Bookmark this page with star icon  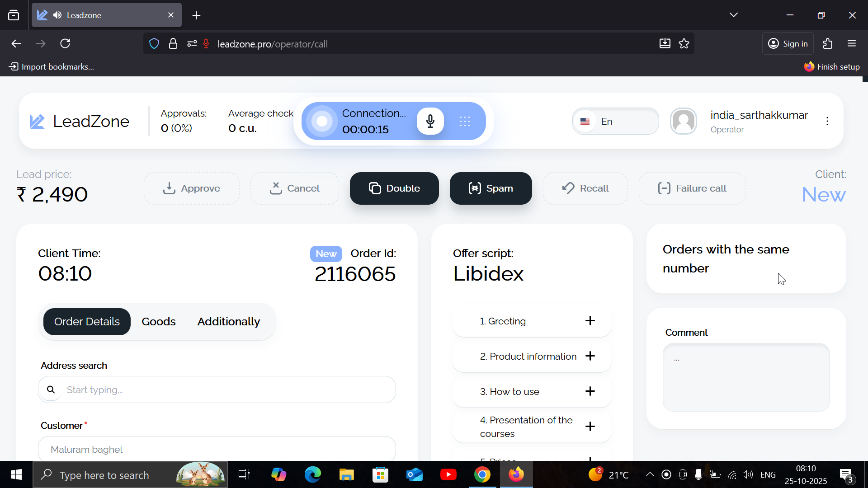[684, 44]
